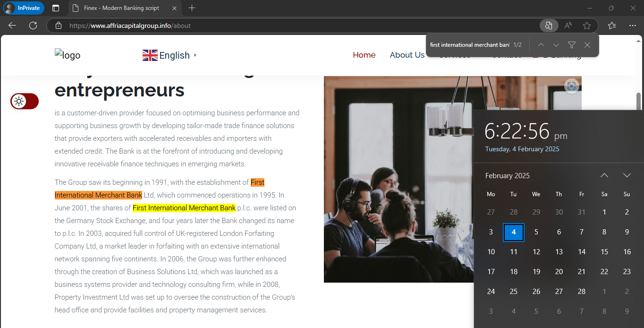Go back using the Back arrow
644x328 pixels.
[x=12, y=26]
